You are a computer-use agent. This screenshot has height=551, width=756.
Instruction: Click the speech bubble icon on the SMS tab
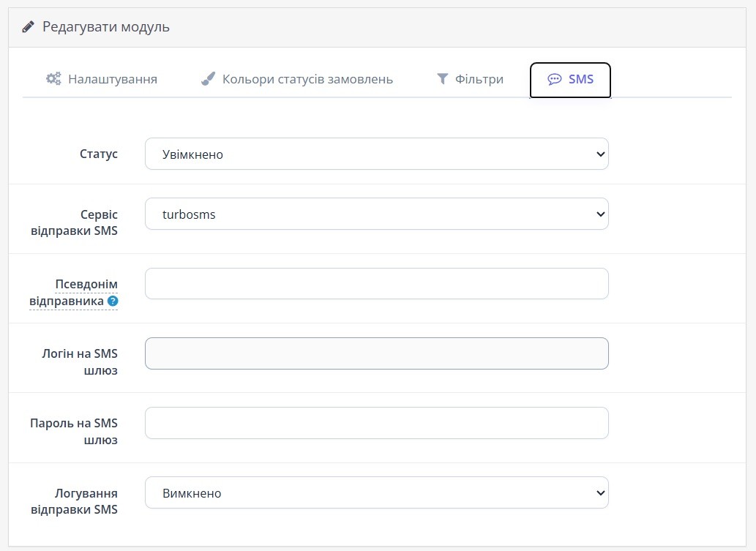click(555, 79)
